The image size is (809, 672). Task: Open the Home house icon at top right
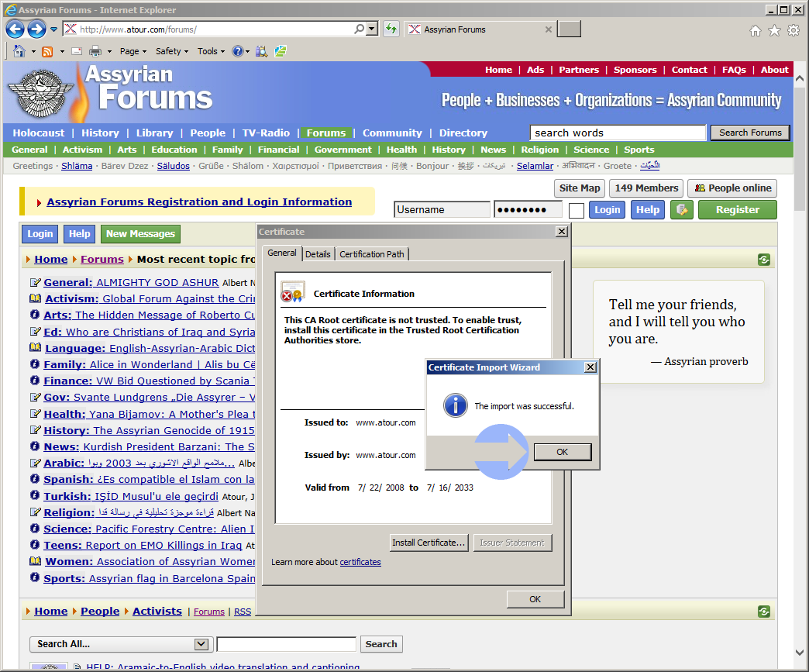tap(756, 31)
